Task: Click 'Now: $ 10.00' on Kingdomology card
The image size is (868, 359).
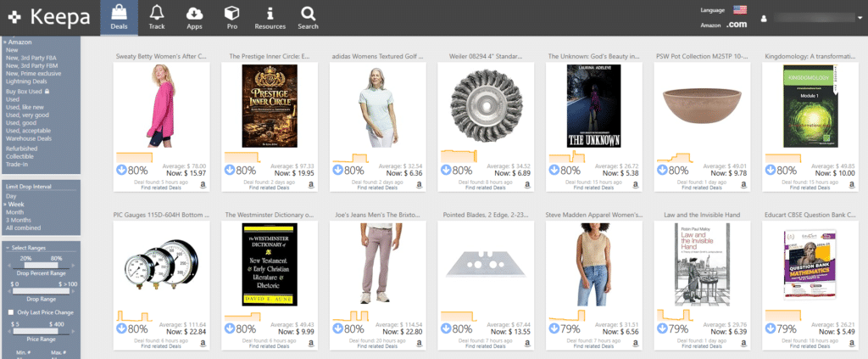Action: pos(834,173)
